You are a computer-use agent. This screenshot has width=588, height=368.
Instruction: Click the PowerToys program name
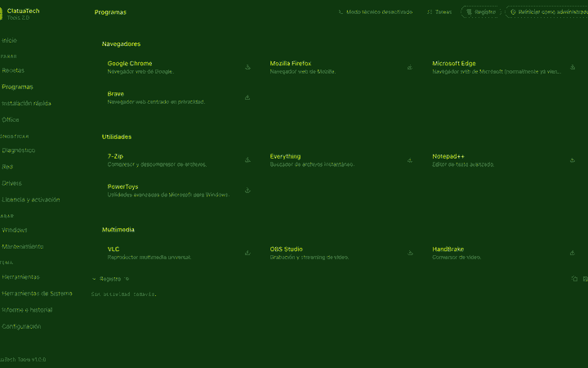point(122,186)
